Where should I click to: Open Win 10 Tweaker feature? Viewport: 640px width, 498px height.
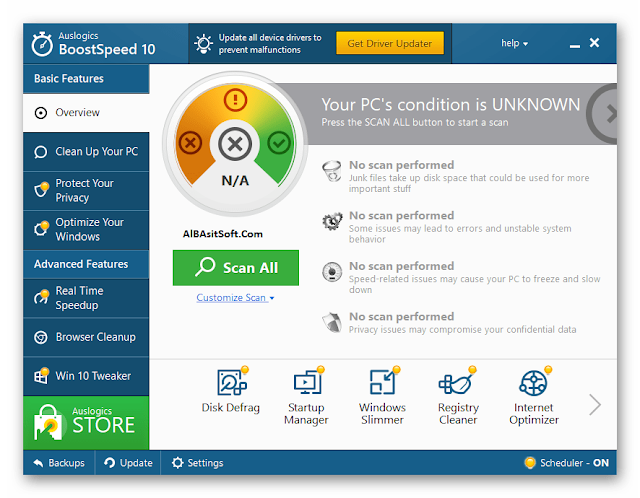pyautogui.click(x=86, y=376)
